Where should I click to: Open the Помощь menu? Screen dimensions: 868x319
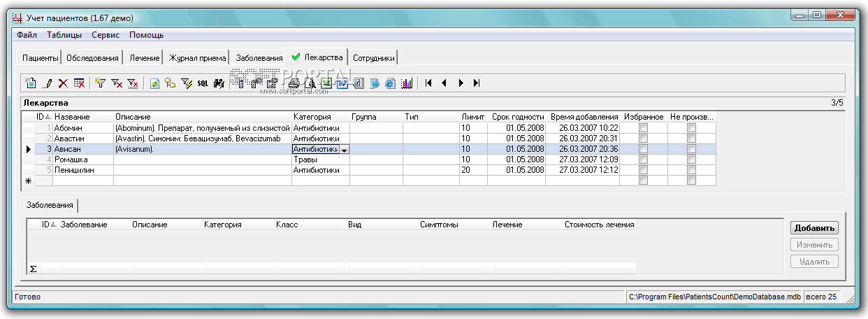tap(147, 35)
